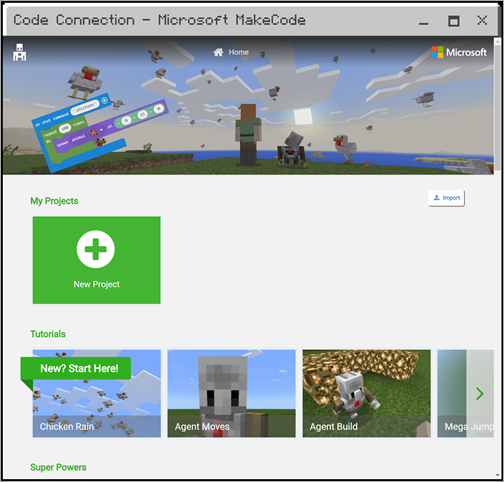Screen dimensions: 504x482
Task: Close the Code Connection window
Action: point(482,20)
